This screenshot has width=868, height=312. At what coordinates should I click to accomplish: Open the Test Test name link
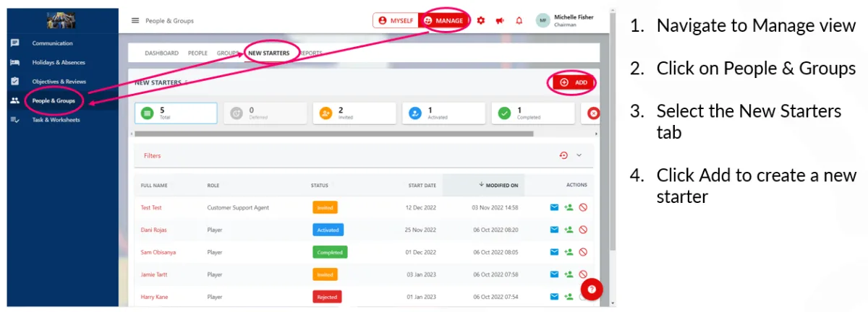(151, 208)
